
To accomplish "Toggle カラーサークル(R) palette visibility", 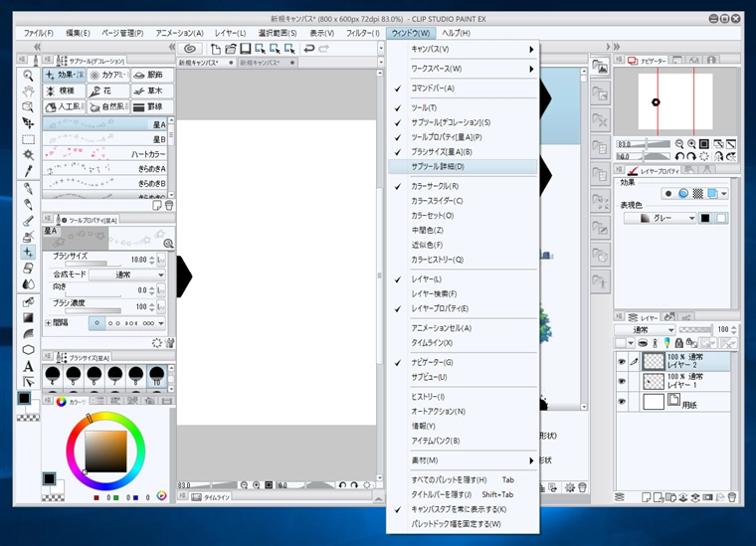I will point(463,186).
